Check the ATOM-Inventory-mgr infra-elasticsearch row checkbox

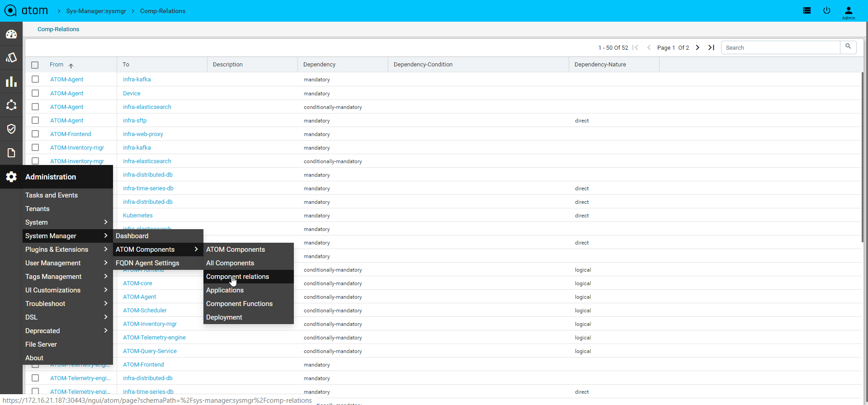click(x=35, y=161)
